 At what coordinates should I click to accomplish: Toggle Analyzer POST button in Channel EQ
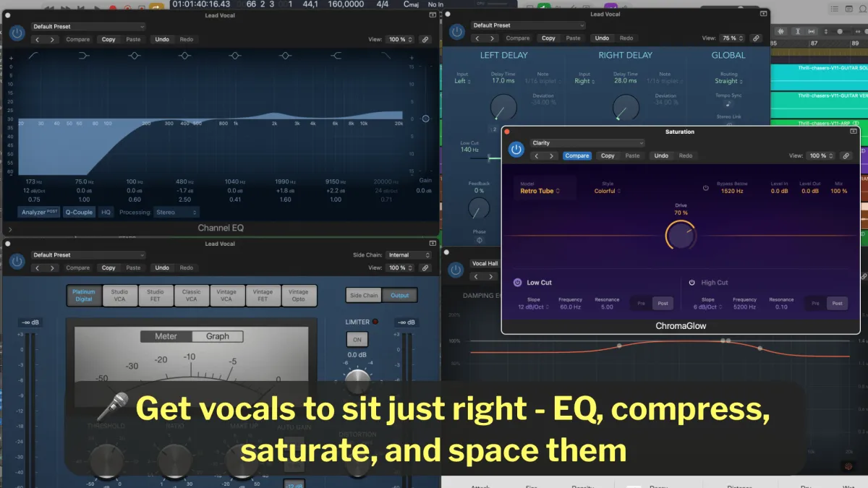(39, 212)
